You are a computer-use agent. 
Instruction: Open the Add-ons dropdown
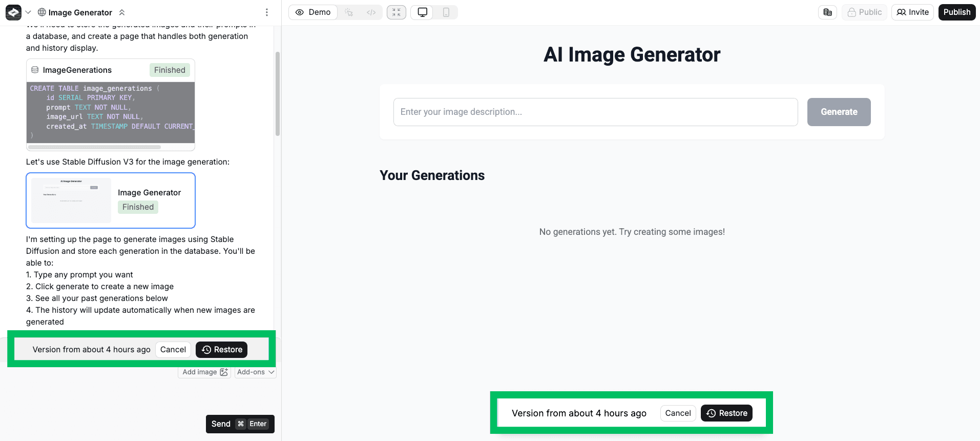point(256,372)
